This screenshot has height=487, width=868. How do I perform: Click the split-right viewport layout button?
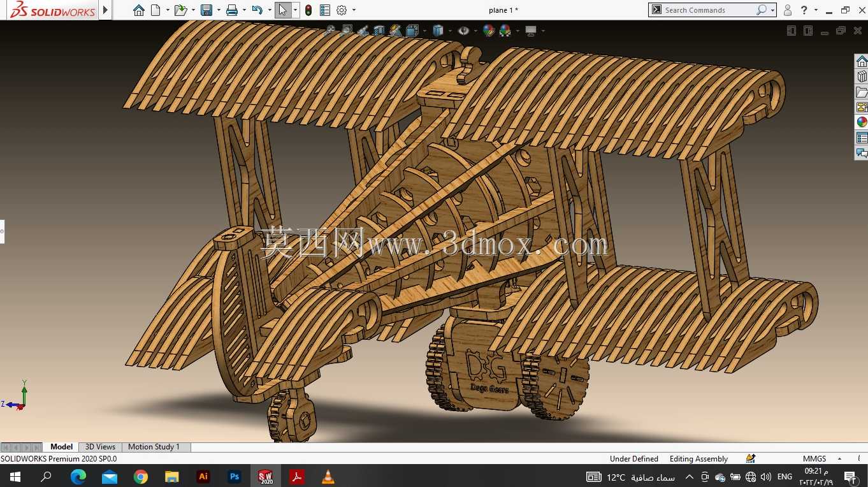(x=808, y=31)
